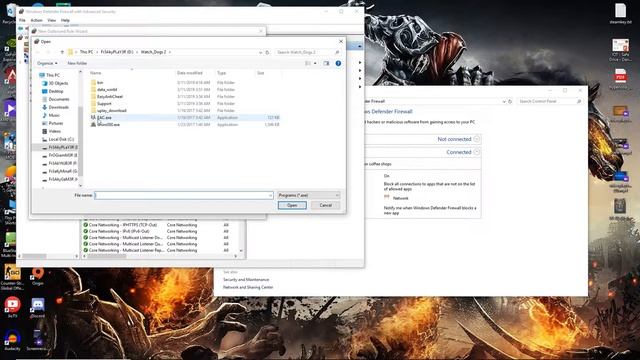Click Cancel in the Open dialog
This screenshot has width=640, height=360.
325,205
